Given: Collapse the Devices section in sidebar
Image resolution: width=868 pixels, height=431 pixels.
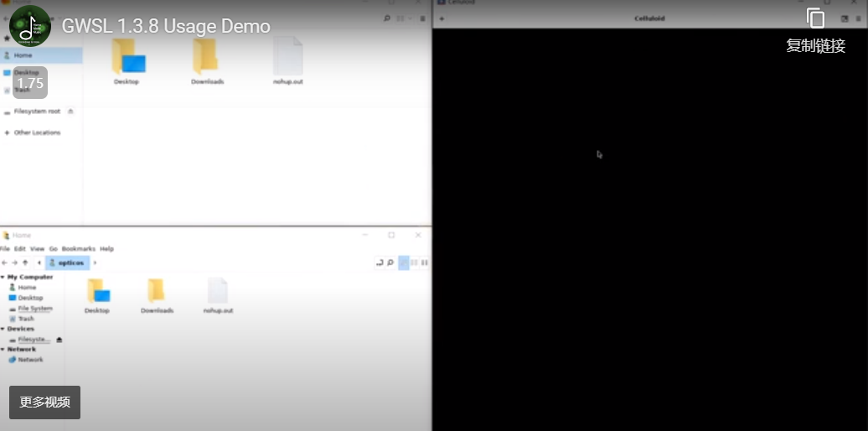Looking at the screenshot, I should (x=3, y=329).
